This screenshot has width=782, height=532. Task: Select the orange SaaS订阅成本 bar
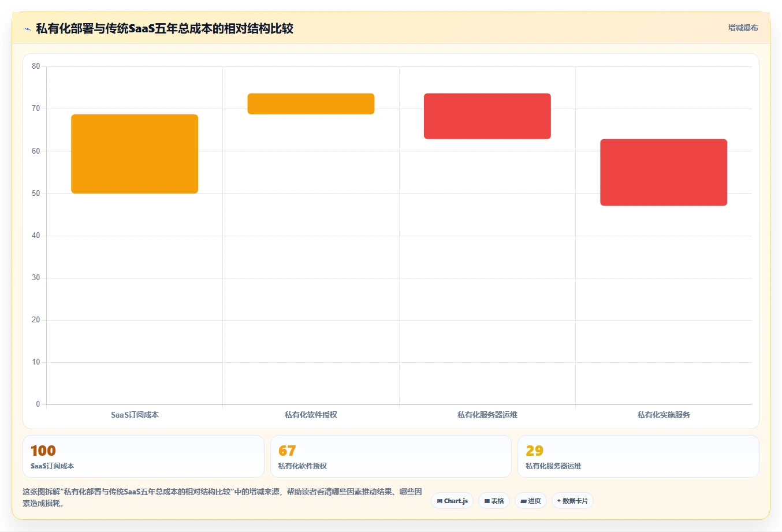pos(135,154)
